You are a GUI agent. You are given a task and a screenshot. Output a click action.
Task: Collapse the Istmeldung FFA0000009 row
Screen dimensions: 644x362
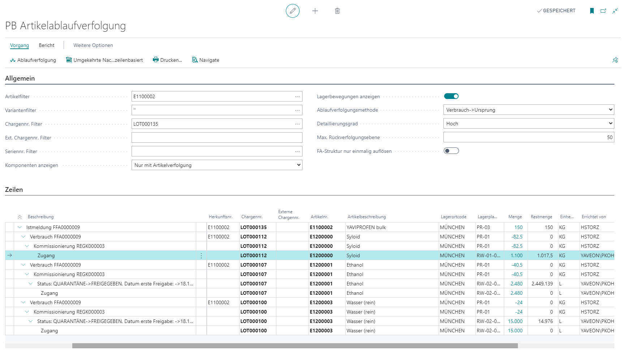coord(20,227)
